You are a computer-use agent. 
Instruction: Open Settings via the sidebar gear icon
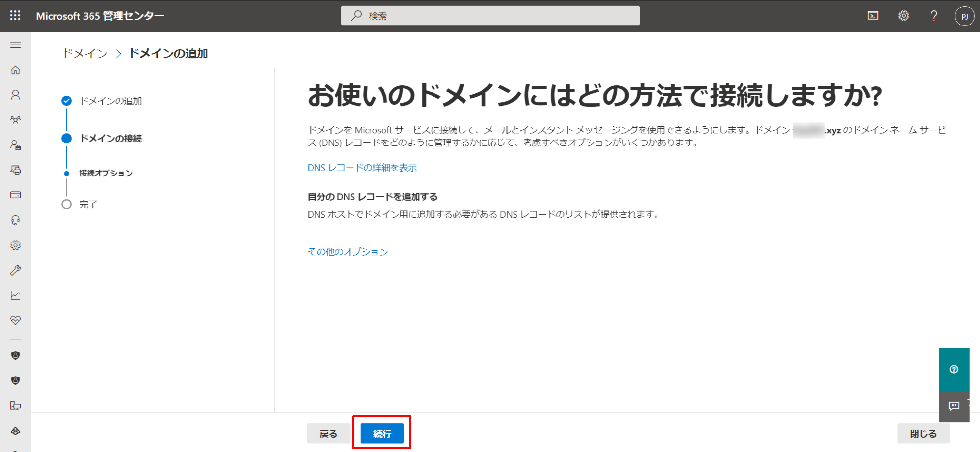(16, 245)
